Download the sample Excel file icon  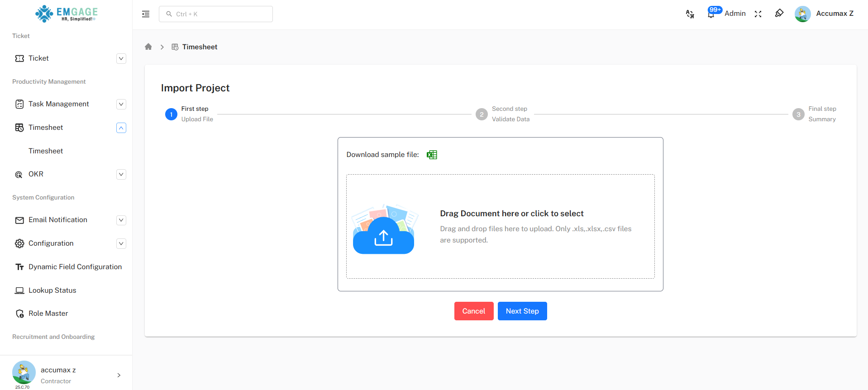[x=432, y=155]
